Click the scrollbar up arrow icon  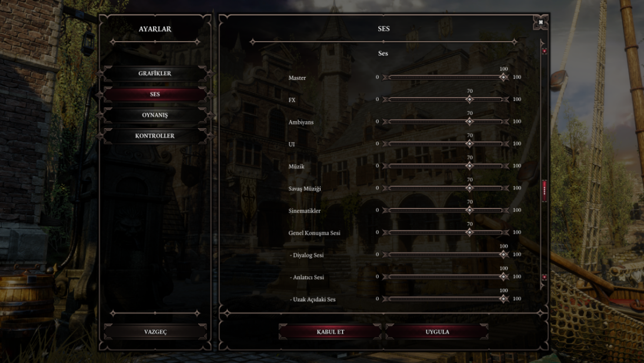544,51
